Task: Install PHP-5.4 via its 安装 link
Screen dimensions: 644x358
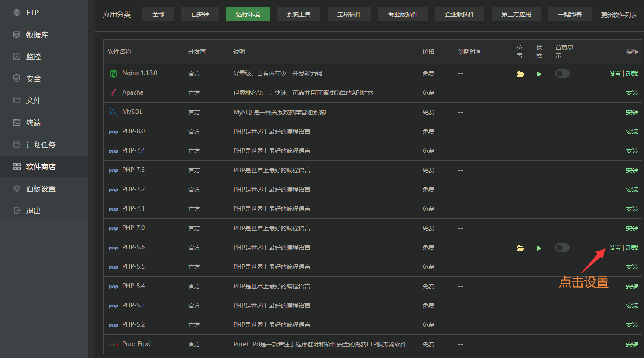Action: click(632, 286)
